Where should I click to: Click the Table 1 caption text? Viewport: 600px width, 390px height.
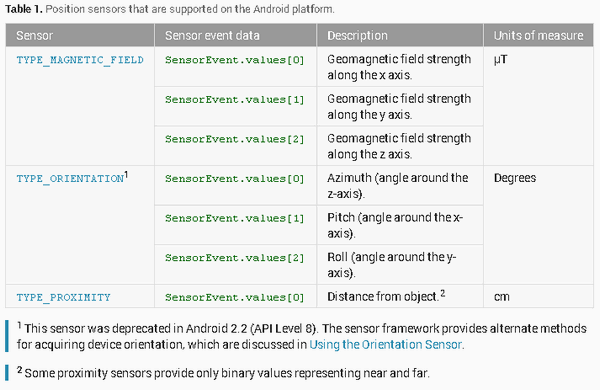tap(170, 9)
